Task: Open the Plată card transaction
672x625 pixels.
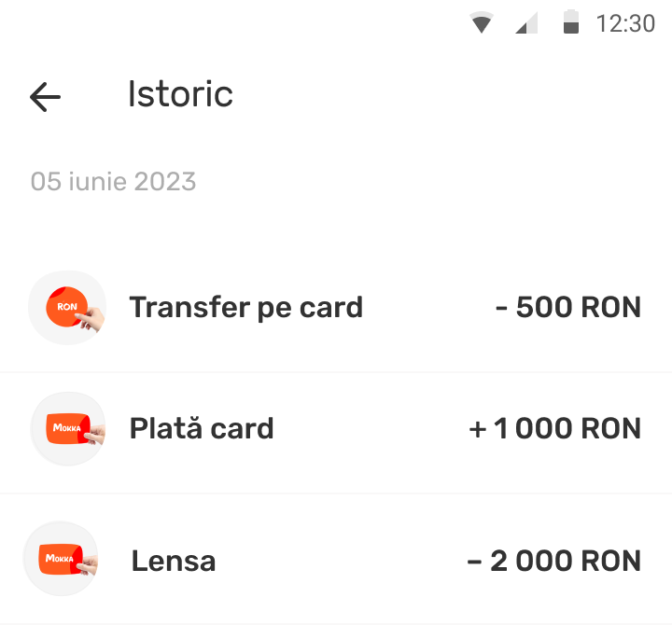Action: pyautogui.click(x=202, y=428)
